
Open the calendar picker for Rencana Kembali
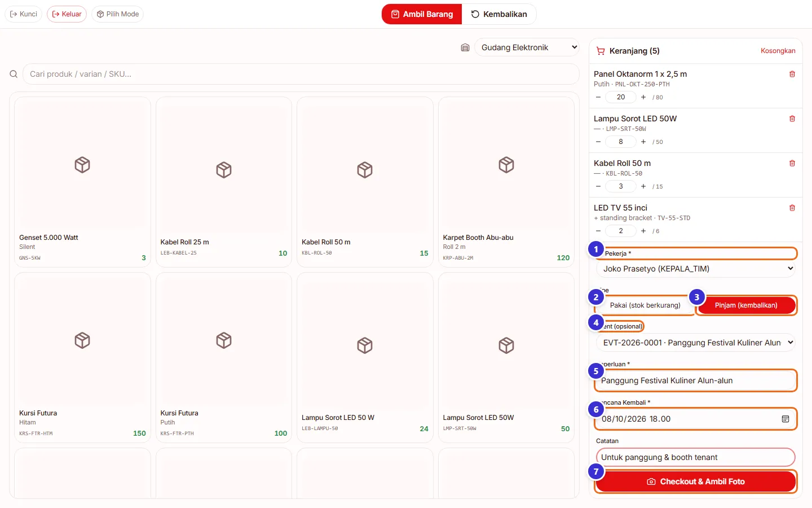point(785,419)
